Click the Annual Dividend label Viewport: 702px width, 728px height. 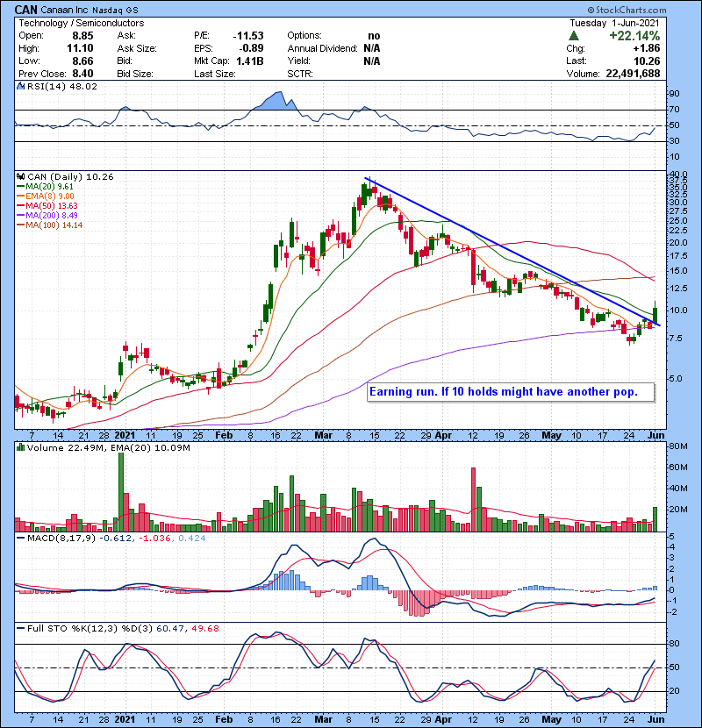(x=322, y=48)
